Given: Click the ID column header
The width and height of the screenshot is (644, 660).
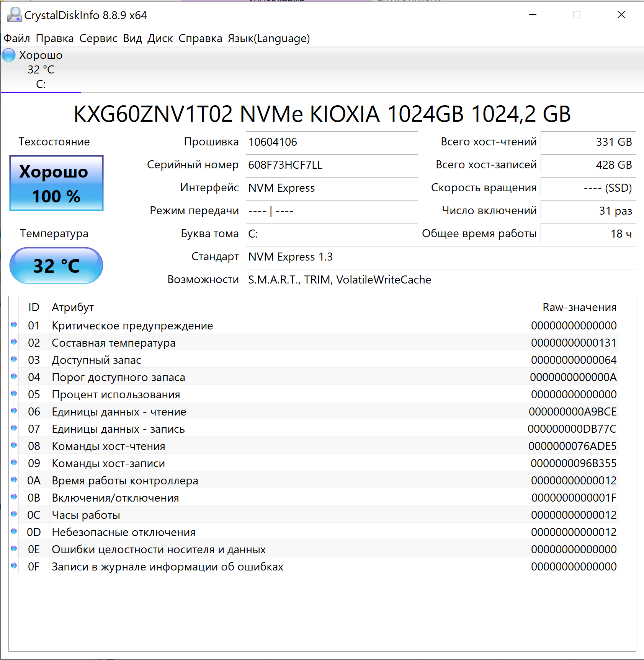Looking at the screenshot, I should pyautogui.click(x=34, y=307).
